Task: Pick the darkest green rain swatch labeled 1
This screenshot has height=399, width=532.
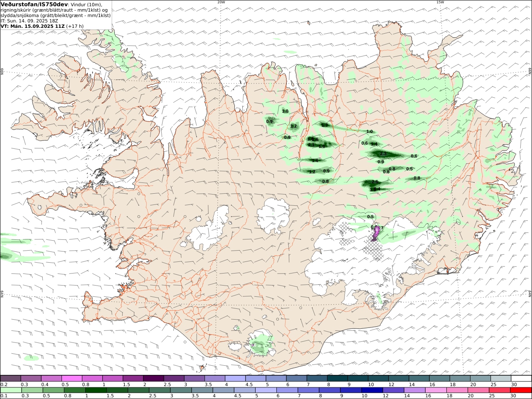Action: [96, 390]
